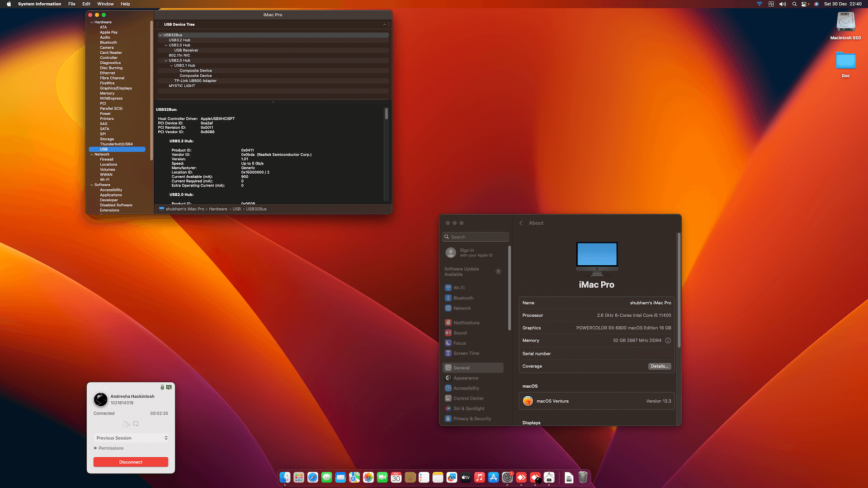
Task: Collapse the Network section in sidebar
Action: coord(92,155)
